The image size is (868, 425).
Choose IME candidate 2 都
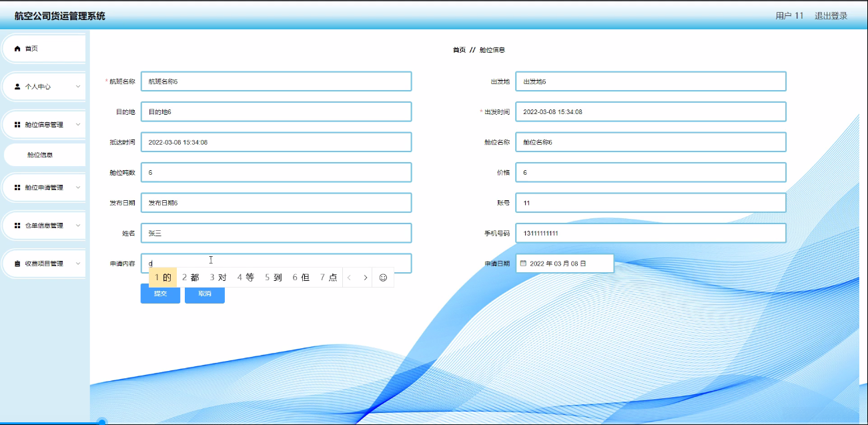tap(190, 278)
